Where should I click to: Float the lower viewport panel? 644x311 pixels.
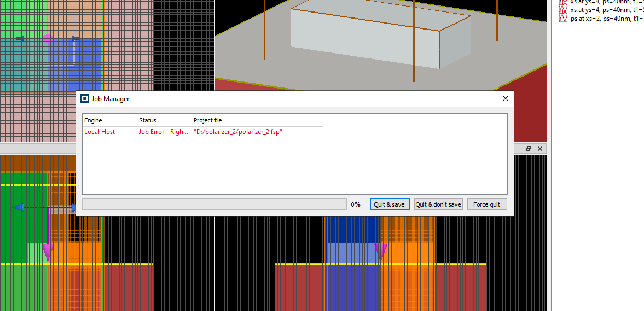(x=529, y=149)
